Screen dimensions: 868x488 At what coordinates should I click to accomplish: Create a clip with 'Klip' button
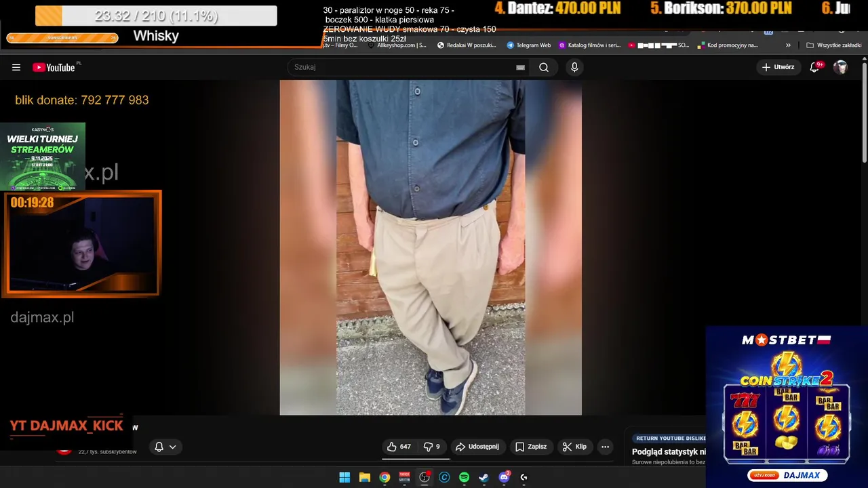574,447
